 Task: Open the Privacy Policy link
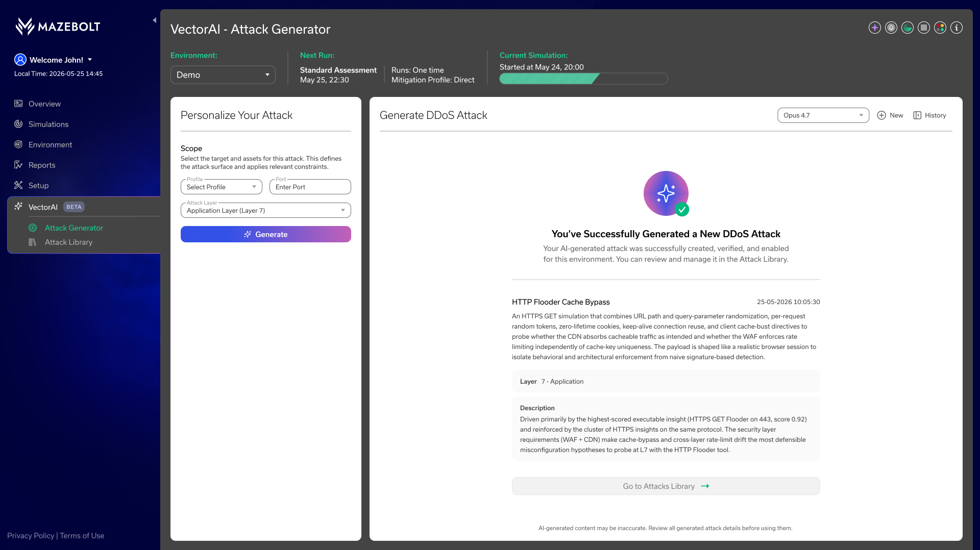click(x=31, y=536)
